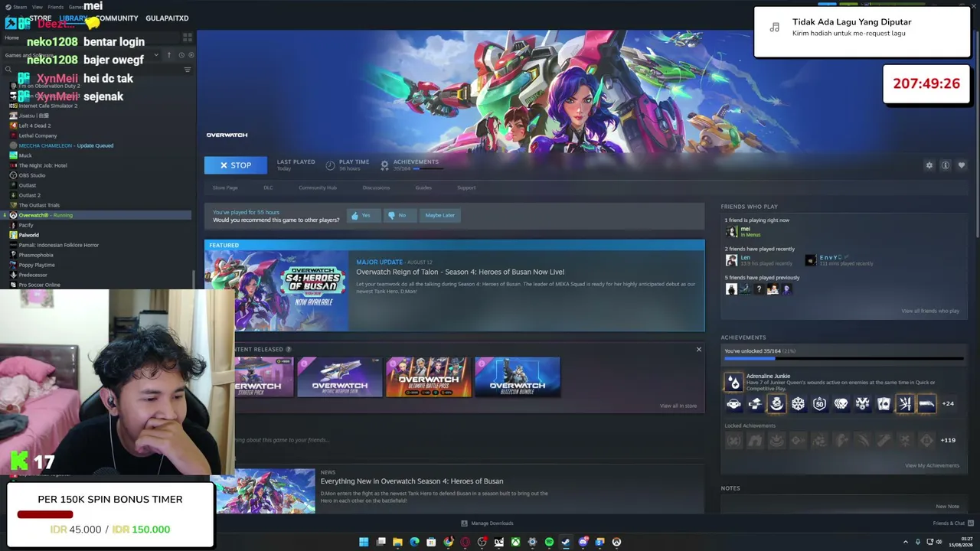View all content in store
The image size is (980, 551).
pos(678,406)
